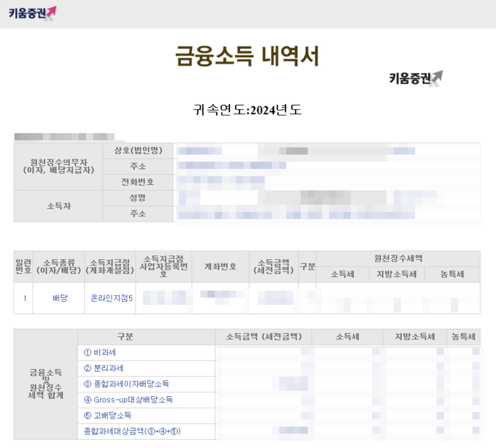Click the 귀속연도:2024년도 text
Viewport: 496px width, 448px height.
point(247,109)
